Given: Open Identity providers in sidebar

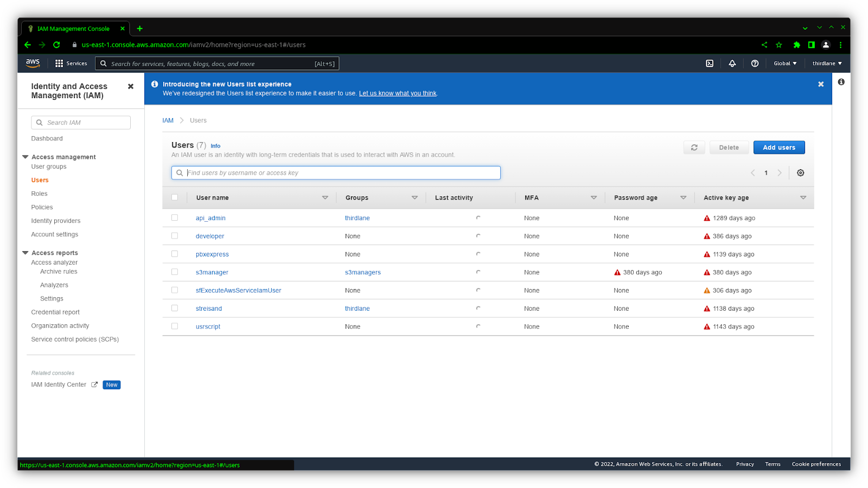Looking at the screenshot, I should (x=56, y=221).
